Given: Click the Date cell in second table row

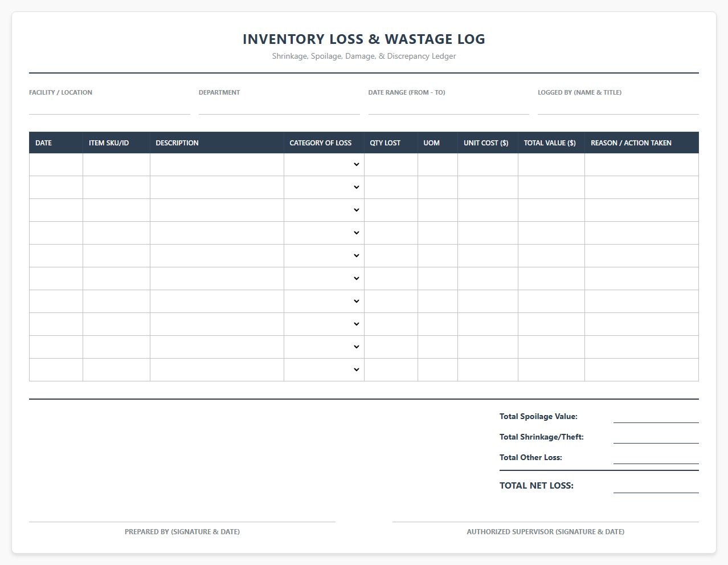Looking at the screenshot, I should tap(56, 188).
